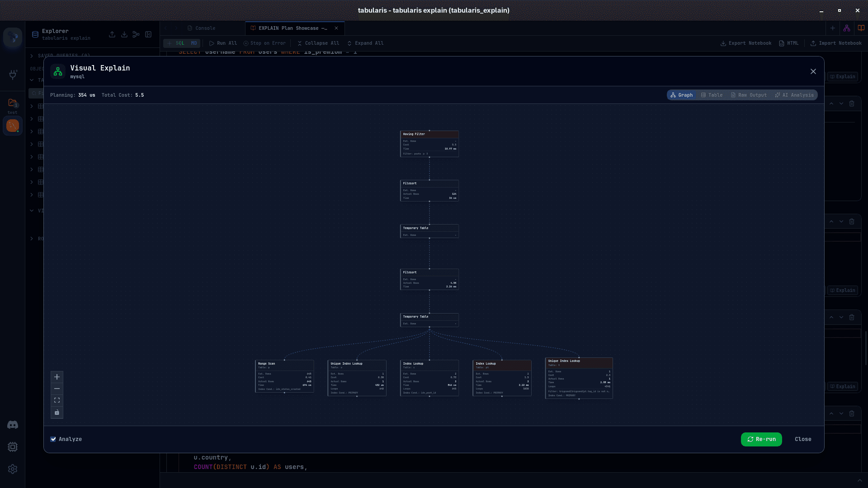The height and width of the screenshot is (488, 868).
Task: Click the new tab plus icon
Action: [x=833, y=28]
